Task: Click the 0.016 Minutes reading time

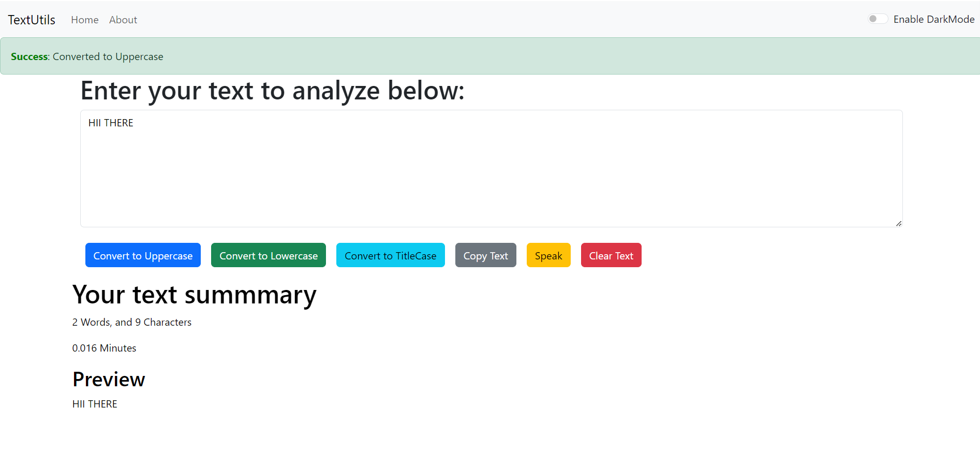Action: (x=104, y=348)
